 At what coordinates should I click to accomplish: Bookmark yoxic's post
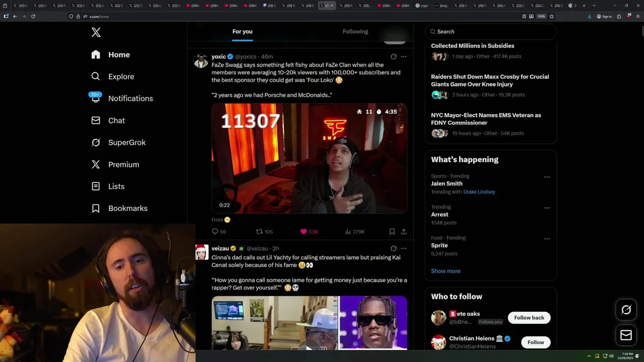pos(392,232)
